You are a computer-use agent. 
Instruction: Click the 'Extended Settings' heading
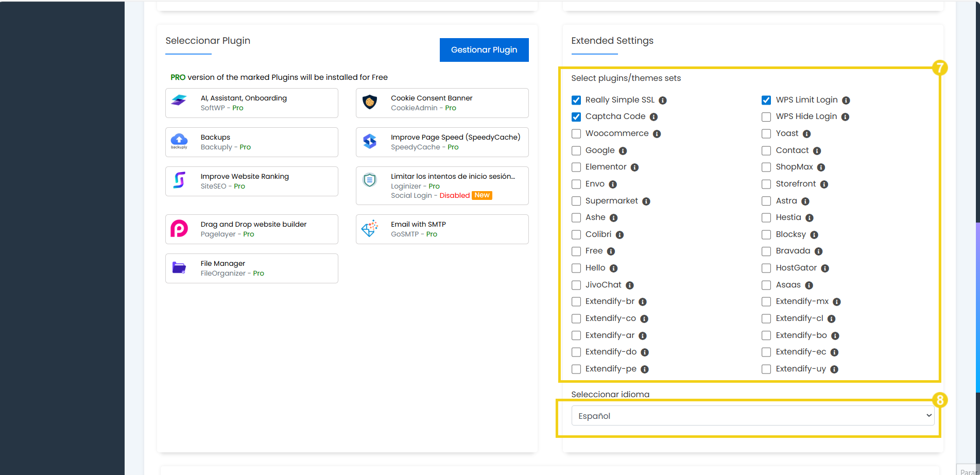612,41
